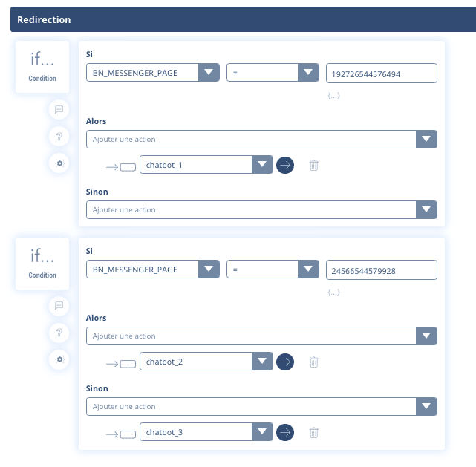Go to chatbot_1 using arrow button
This screenshot has width=476, height=467.
(285, 165)
